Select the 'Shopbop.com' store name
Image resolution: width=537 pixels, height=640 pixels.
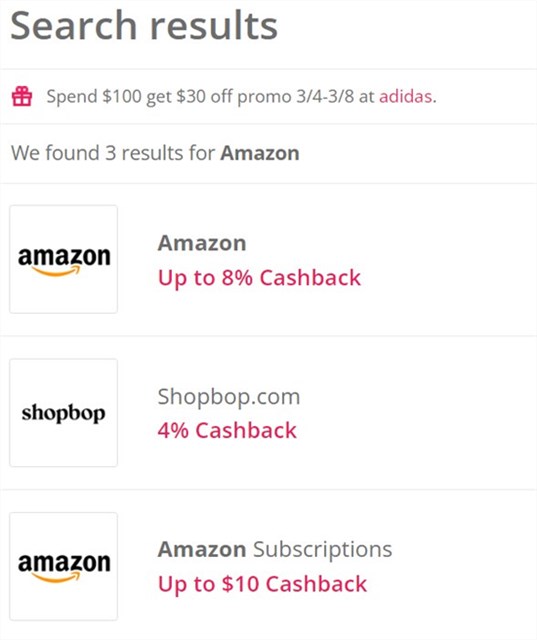pos(229,397)
